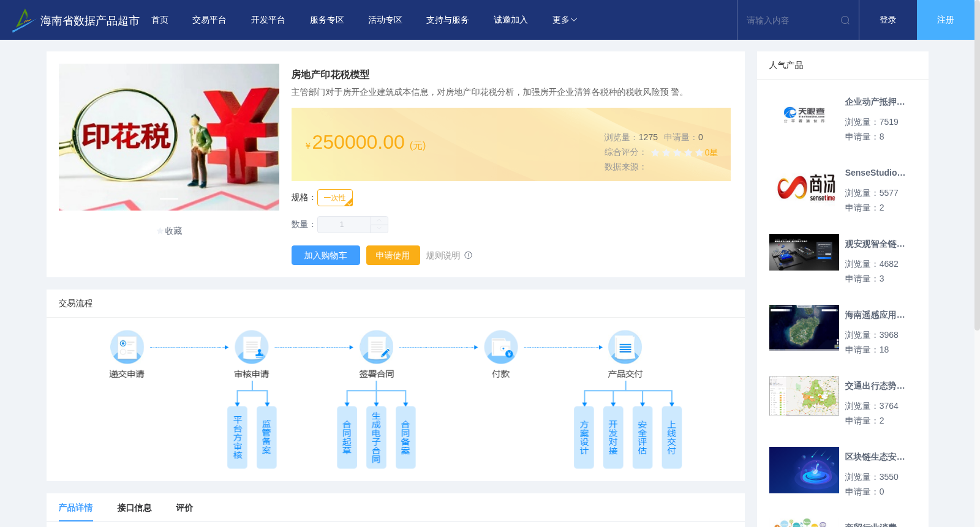The width and height of the screenshot is (980, 527).
Task: Click the 合同备案 sub-step box
Action: [405, 437]
